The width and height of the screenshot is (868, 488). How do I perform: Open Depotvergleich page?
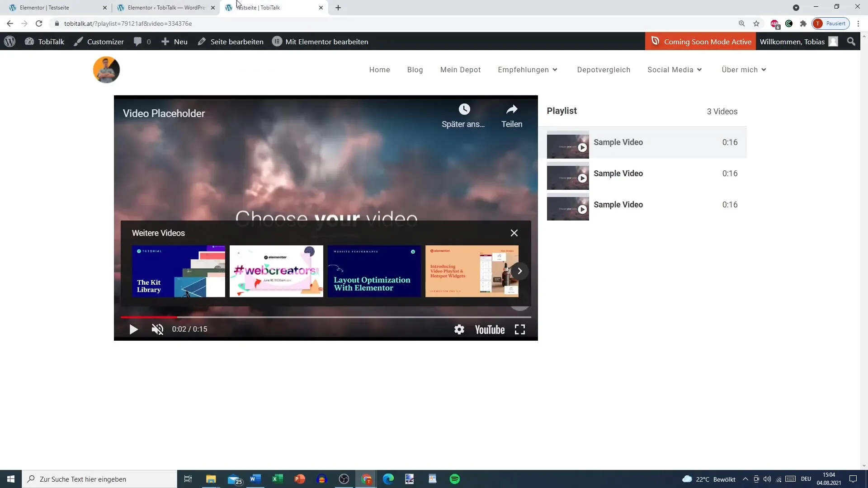[x=604, y=70]
